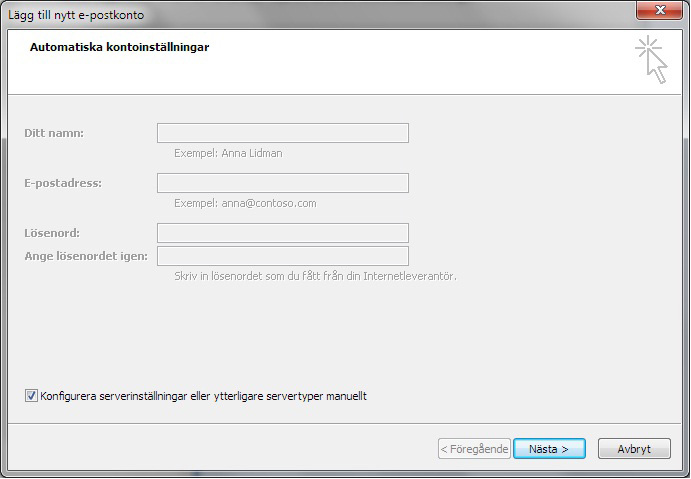Click the E-postadress input field
This screenshot has width=691, height=479.
tap(283, 183)
